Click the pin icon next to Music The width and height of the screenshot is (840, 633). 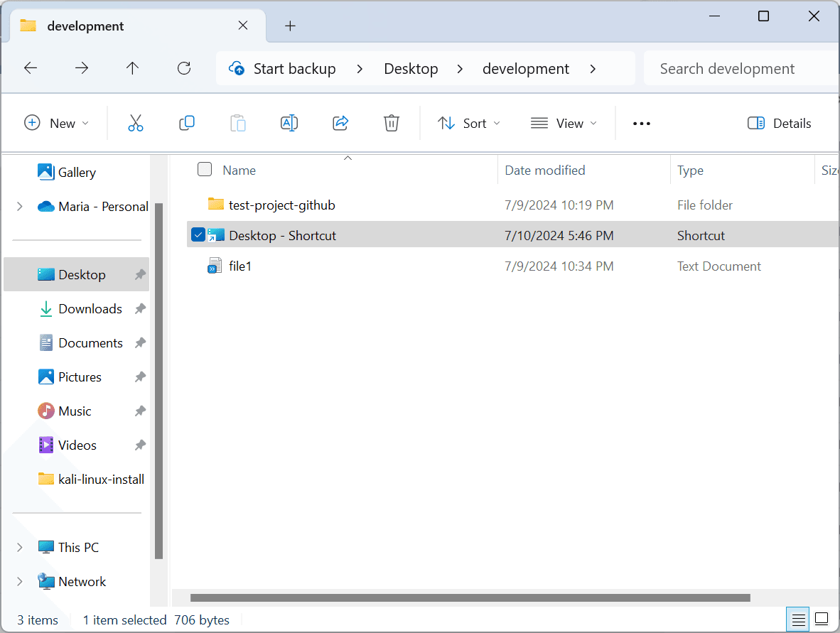click(141, 411)
